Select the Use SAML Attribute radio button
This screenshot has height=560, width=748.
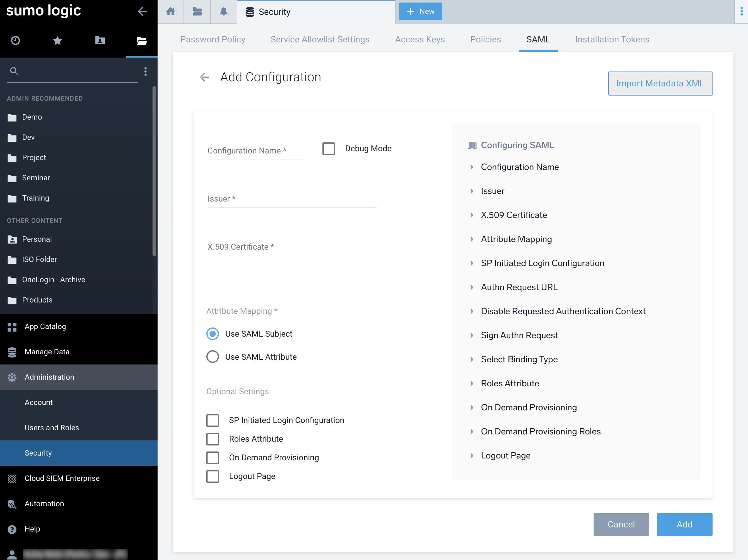point(212,357)
